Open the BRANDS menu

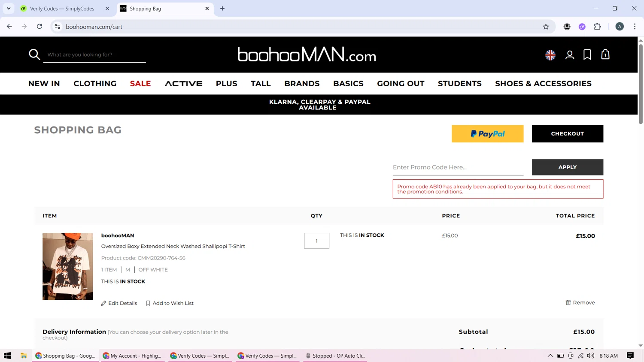click(x=302, y=84)
